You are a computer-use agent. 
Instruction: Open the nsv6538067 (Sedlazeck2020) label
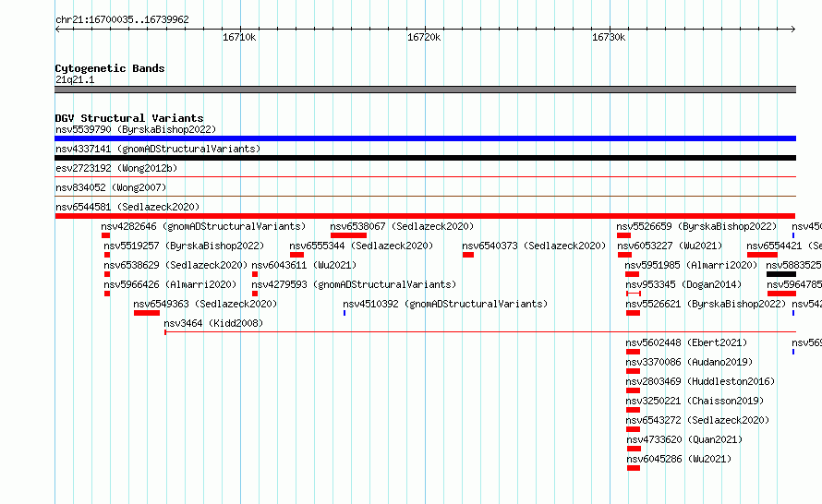point(402,226)
